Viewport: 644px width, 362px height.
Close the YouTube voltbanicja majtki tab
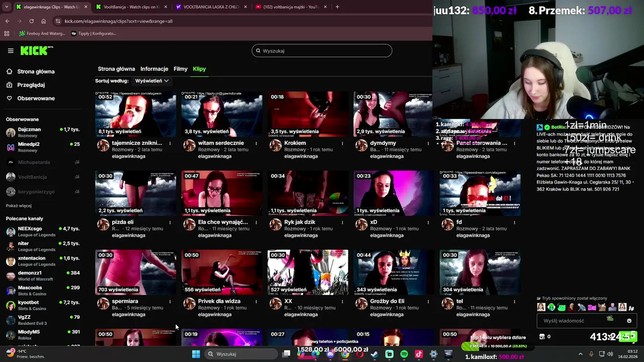pyautogui.click(x=326, y=7)
